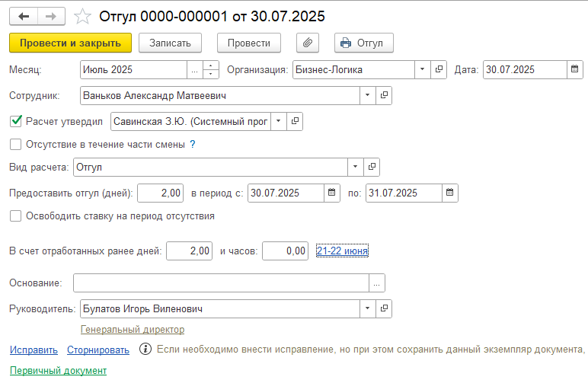Click the Руководитель field Булатов Игорь Виленович

[x=220, y=308]
